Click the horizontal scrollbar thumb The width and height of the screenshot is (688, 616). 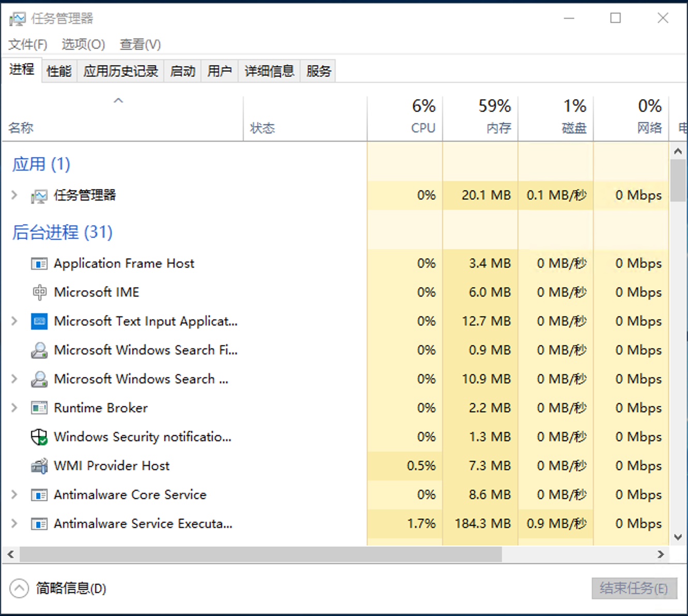click(261, 555)
